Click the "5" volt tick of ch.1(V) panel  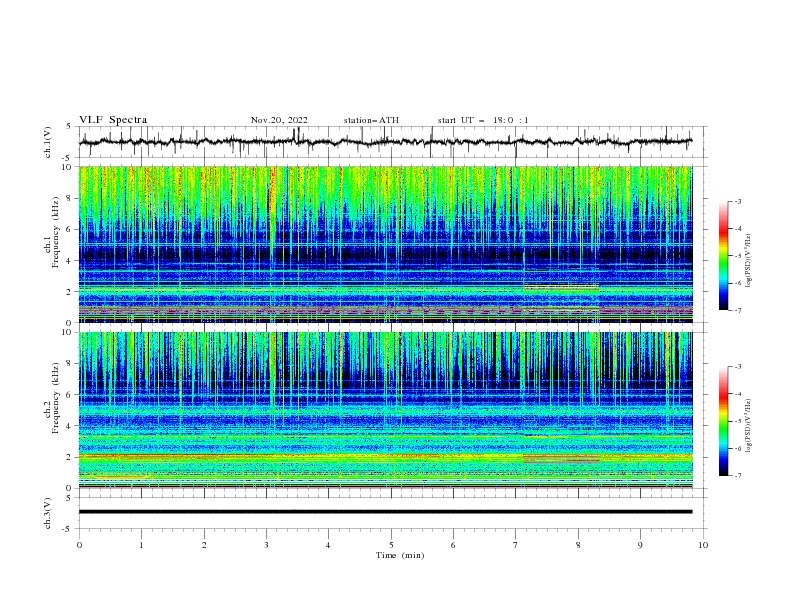69,127
